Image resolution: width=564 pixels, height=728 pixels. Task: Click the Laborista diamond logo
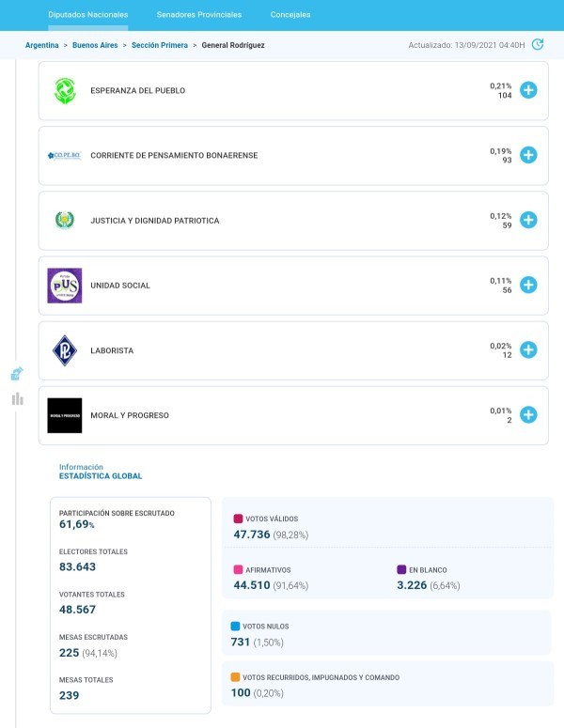tap(65, 350)
